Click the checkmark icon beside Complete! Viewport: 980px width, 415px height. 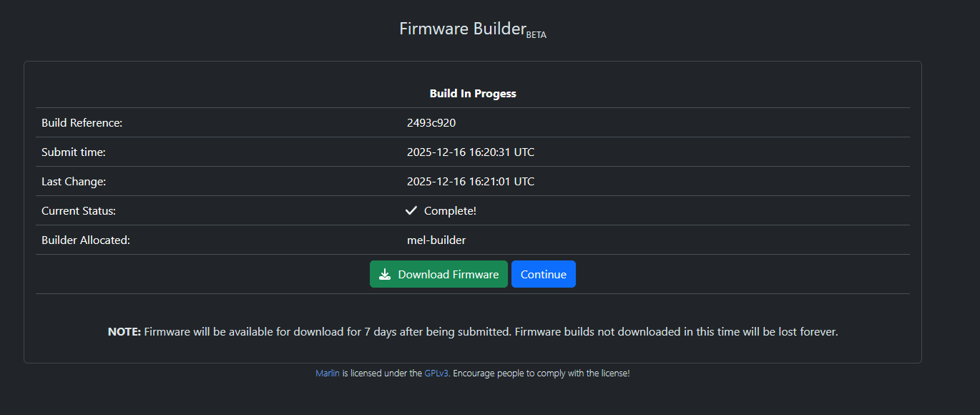(411, 210)
